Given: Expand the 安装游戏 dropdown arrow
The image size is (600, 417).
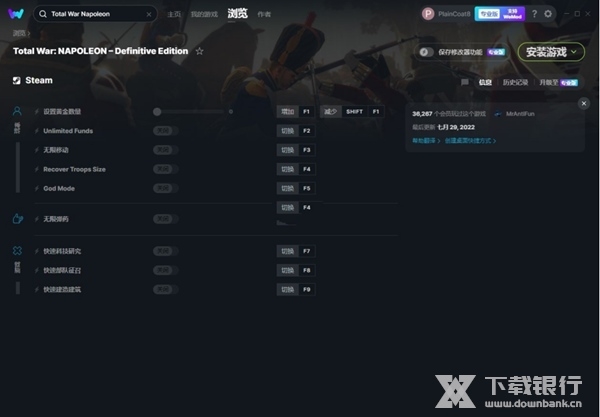Looking at the screenshot, I should tap(574, 52).
